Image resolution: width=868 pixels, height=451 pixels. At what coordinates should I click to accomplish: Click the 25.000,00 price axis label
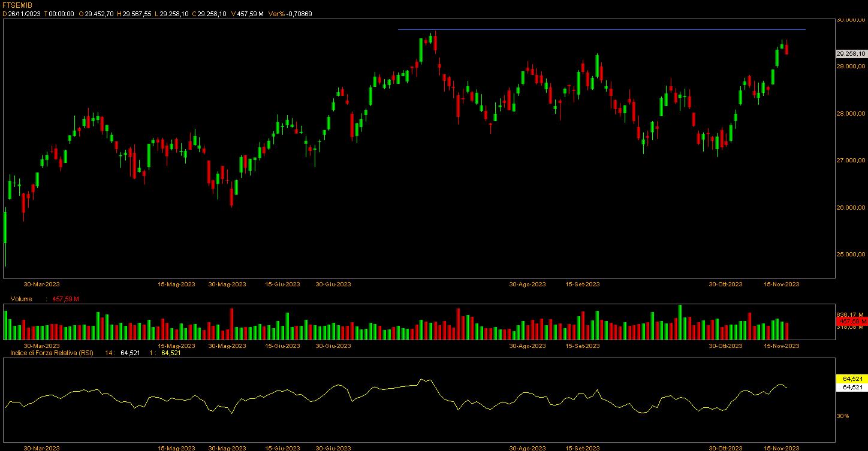point(851,255)
